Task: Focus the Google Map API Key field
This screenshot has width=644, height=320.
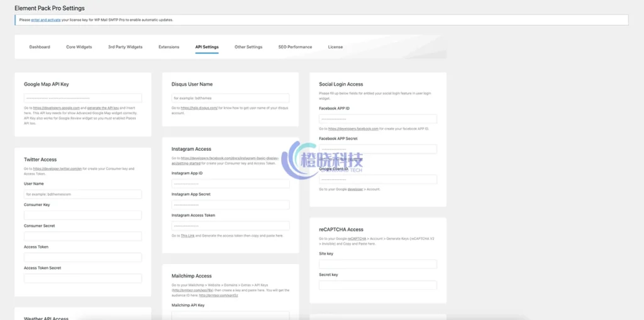Action: [82, 98]
